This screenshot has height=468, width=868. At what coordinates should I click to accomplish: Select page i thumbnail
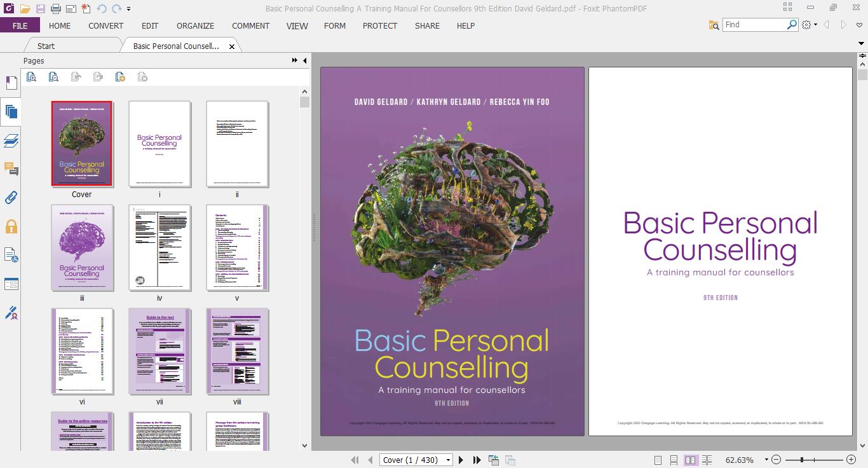159,144
